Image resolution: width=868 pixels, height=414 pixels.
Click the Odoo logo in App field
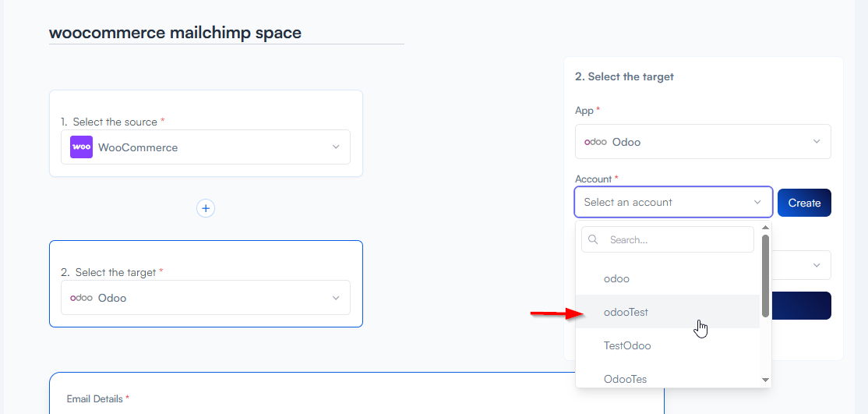595,142
